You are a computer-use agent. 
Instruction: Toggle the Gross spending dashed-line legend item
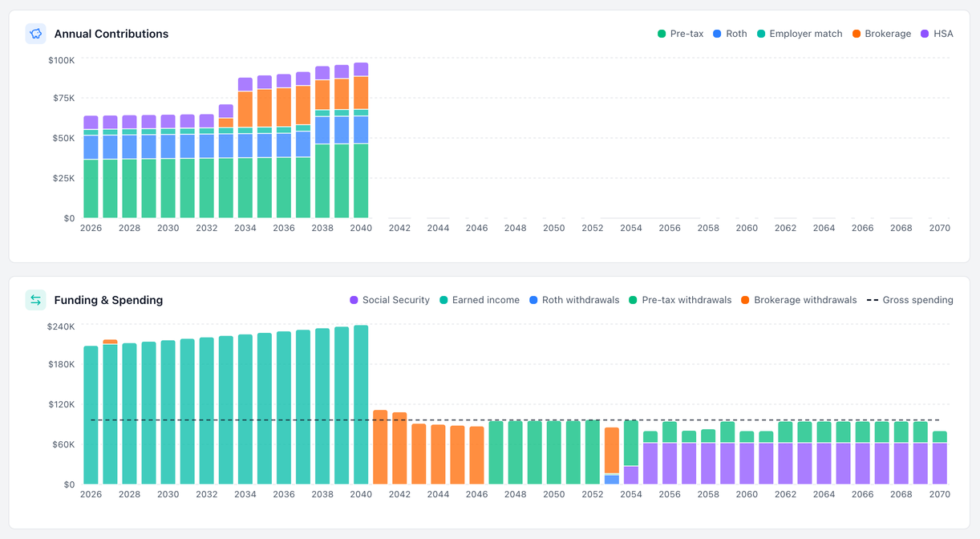click(910, 300)
